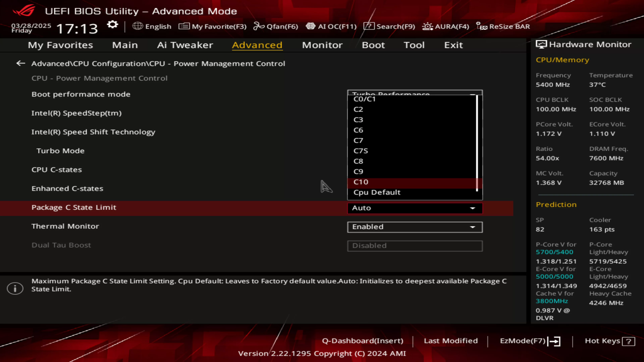Image resolution: width=644 pixels, height=362 pixels.
Task: Launch AI OC(F11) icon
Action: (x=310, y=26)
